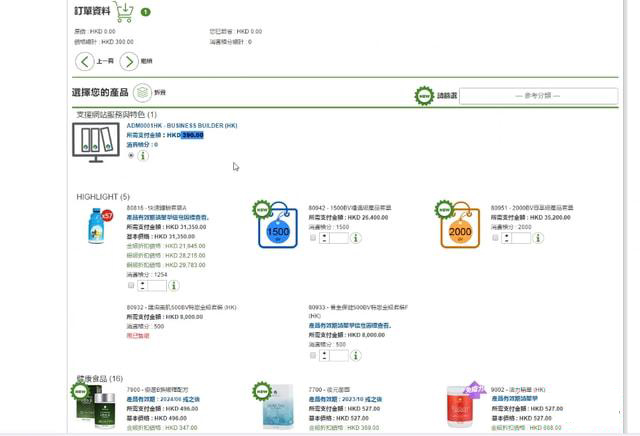Click the next step arrow icon
This screenshot has width=640, height=436.
tap(129, 62)
